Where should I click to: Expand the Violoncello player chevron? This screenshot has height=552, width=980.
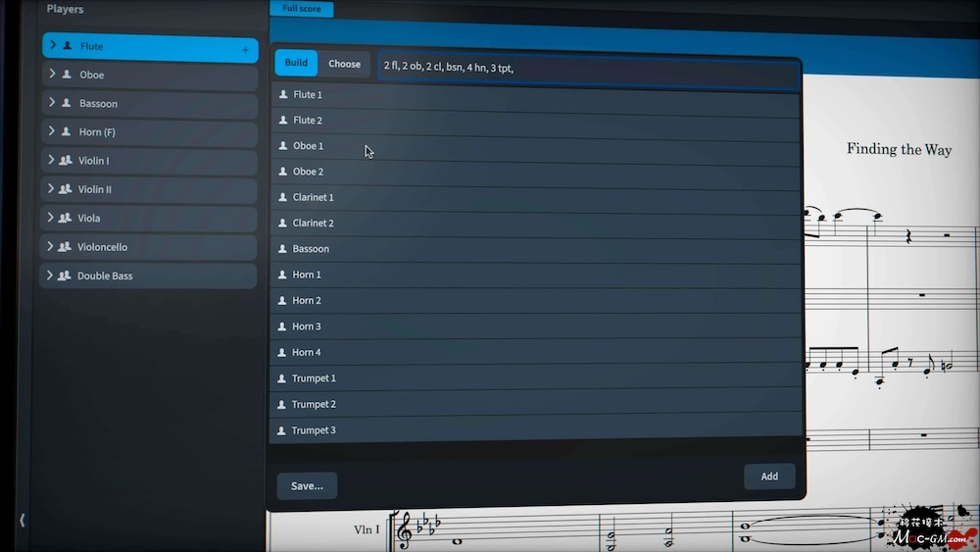(50, 246)
